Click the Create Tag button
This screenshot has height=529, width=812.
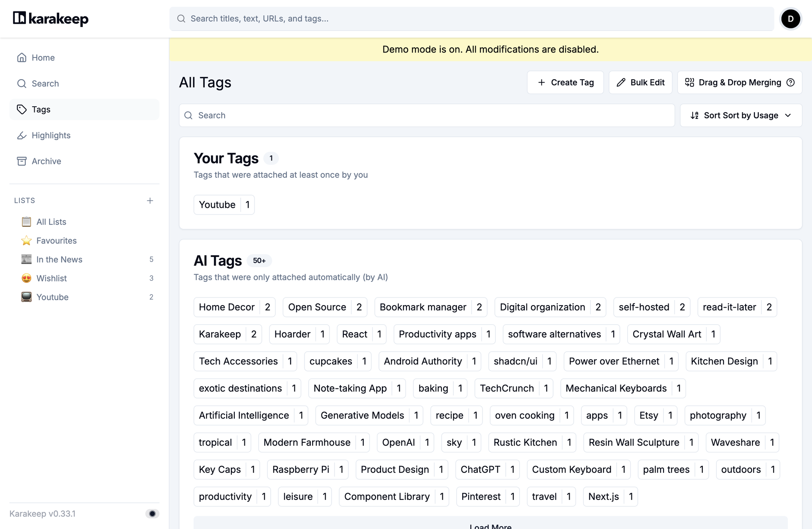pyautogui.click(x=565, y=83)
